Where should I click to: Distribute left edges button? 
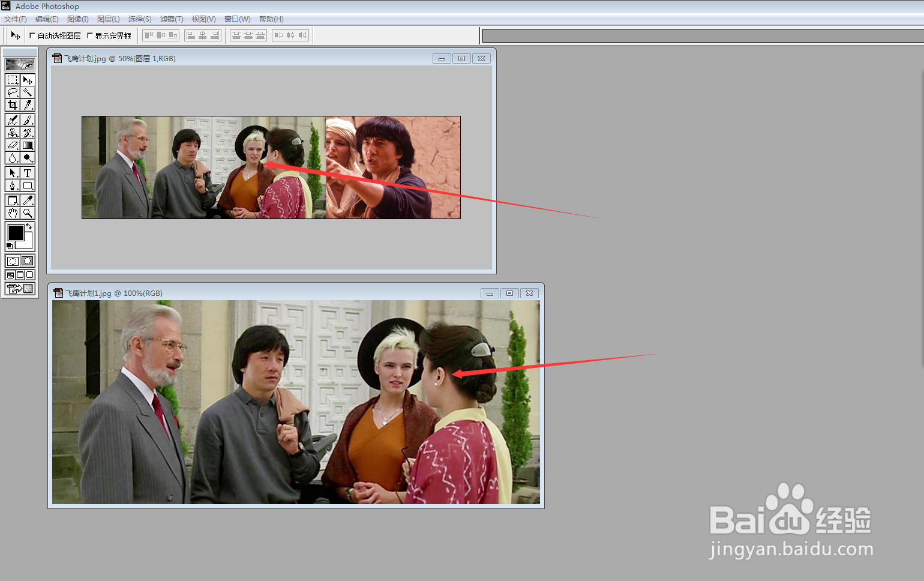[x=278, y=35]
